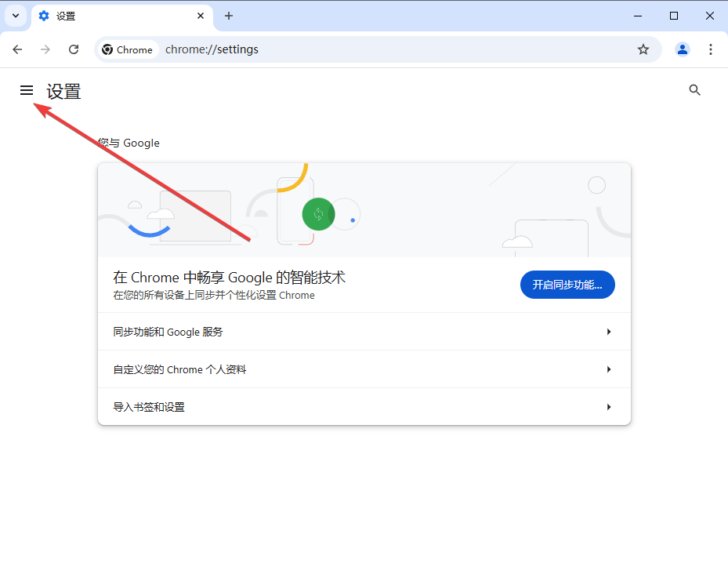Reload the current page

[74, 49]
